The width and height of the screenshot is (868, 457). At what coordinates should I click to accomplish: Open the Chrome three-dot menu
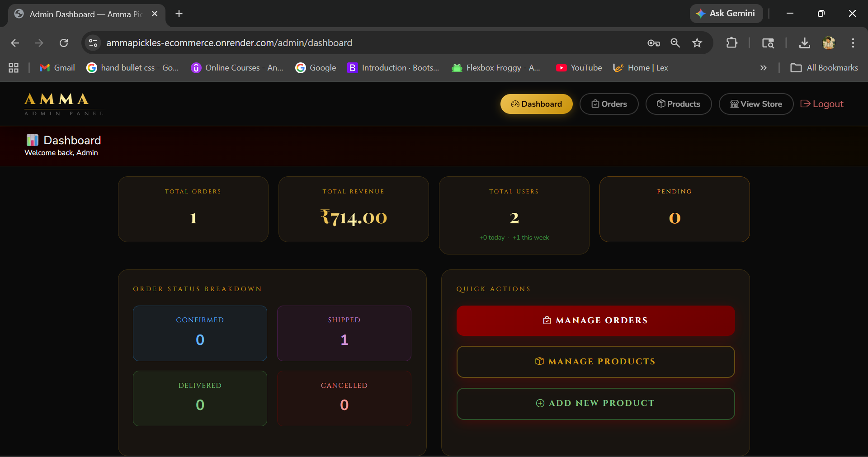coord(853,43)
